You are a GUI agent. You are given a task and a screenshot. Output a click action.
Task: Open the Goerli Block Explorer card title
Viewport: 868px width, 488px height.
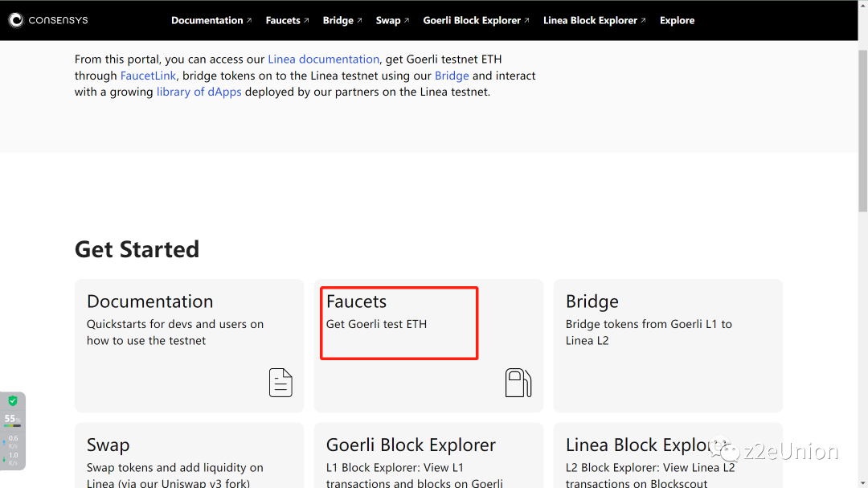(x=411, y=445)
